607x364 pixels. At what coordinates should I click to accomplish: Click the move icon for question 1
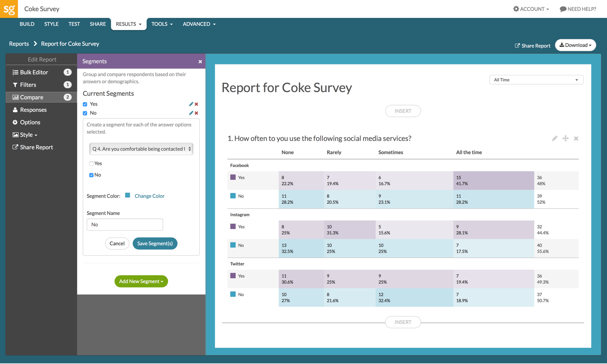point(565,139)
